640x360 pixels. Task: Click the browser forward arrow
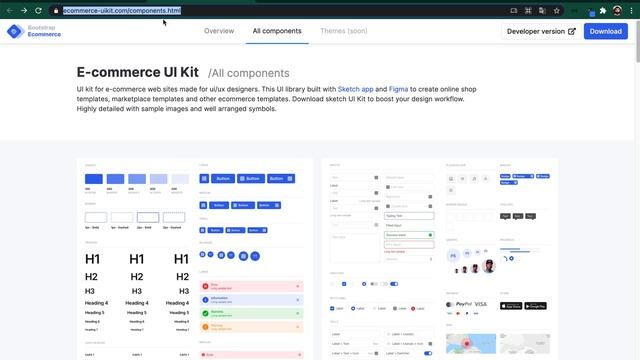(x=24, y=11)
